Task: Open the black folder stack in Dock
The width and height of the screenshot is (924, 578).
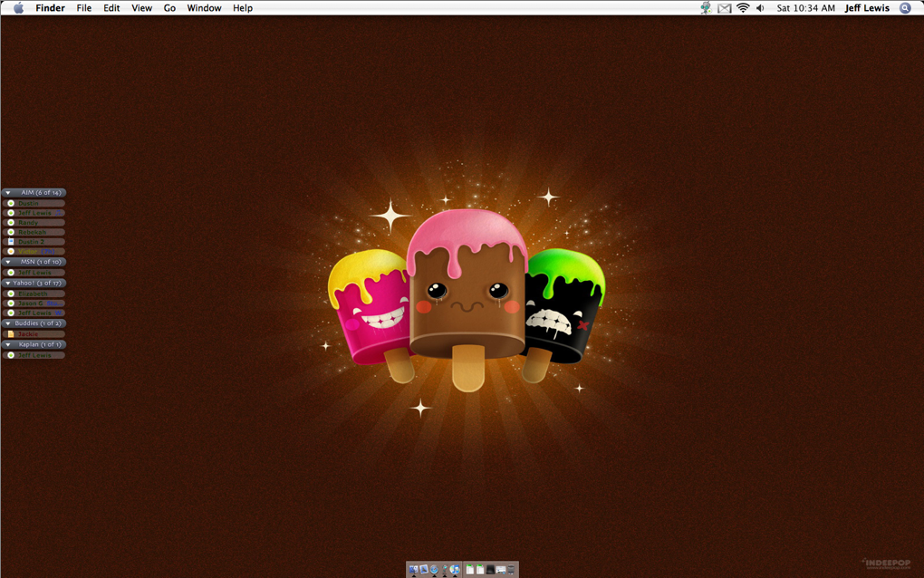Action: tap(490, 569)
